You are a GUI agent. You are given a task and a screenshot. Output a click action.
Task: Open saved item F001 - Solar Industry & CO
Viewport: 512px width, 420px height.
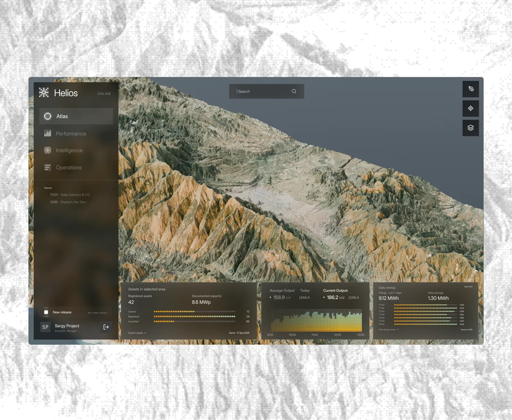[70, 195]
